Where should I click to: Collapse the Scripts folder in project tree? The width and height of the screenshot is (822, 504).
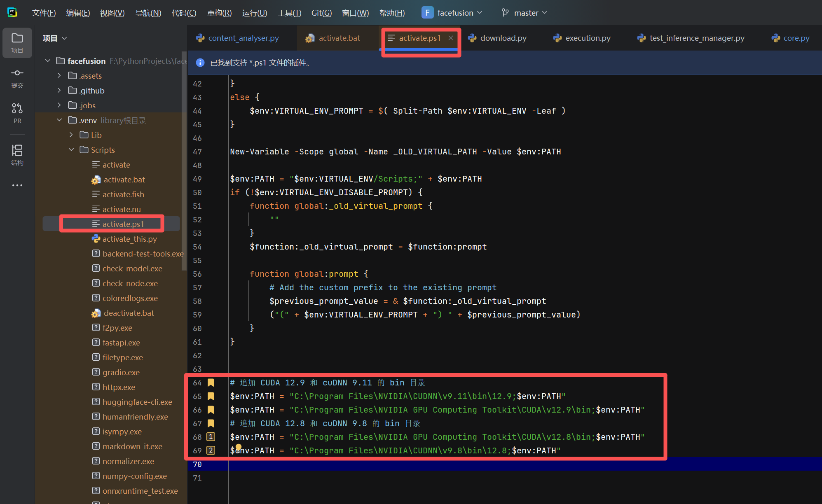[x=71, y=149]
